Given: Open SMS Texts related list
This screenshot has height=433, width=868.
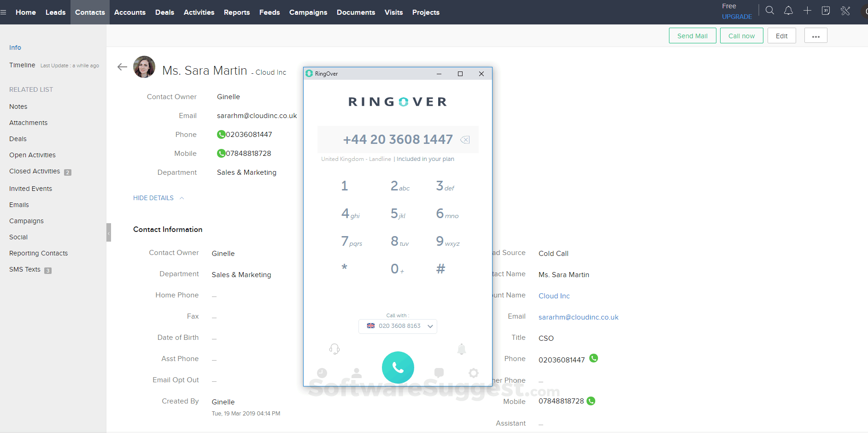Looking at the screenshot, I should (25, 269).
